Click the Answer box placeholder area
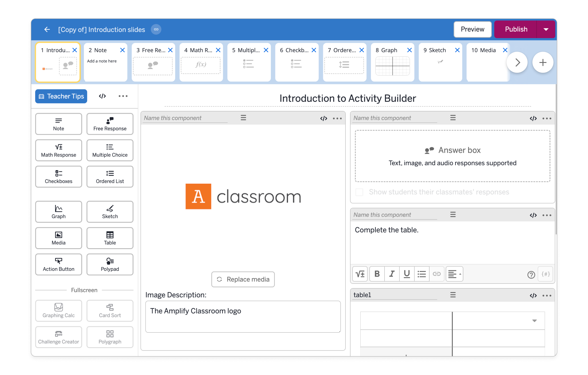The image size is (588, 375). 453,156
